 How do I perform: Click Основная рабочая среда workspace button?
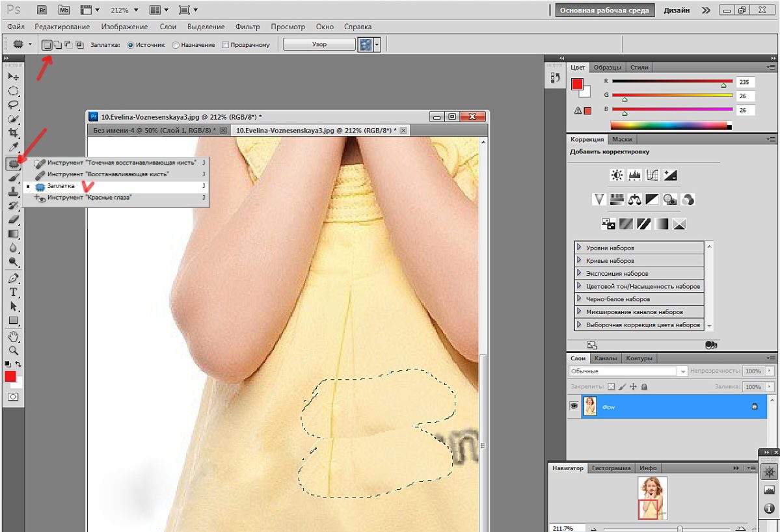pyautogui.click(x=604, y=10)
